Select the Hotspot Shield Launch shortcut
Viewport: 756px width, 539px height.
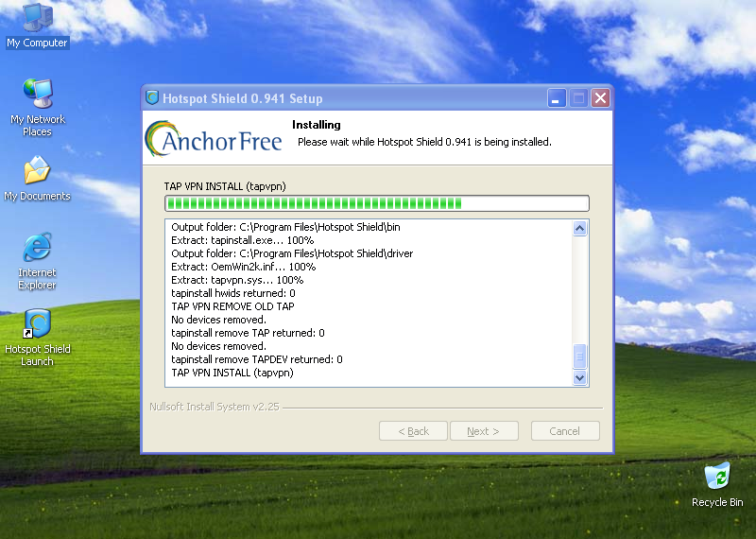tap(38, 338)
